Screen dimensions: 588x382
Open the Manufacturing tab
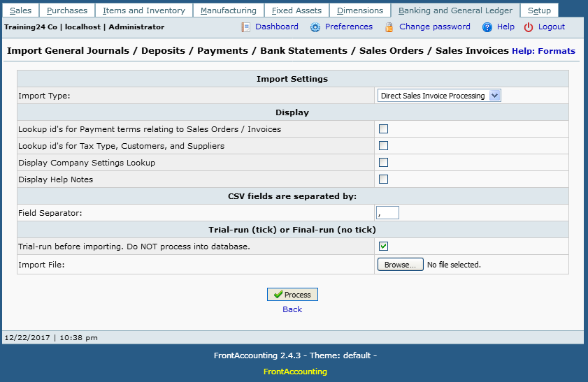click(229, 10)
